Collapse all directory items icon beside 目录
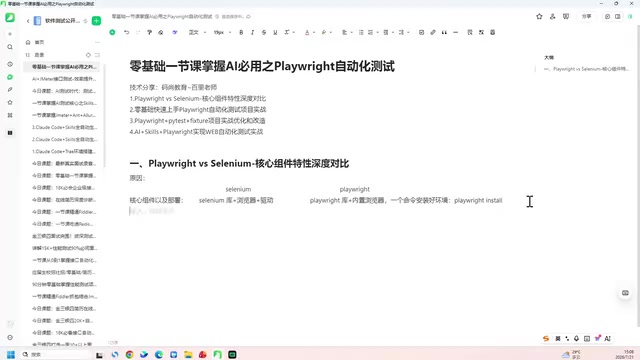Image resolution: width=640 pixels, height=360 pixels. tap(97, 55)
